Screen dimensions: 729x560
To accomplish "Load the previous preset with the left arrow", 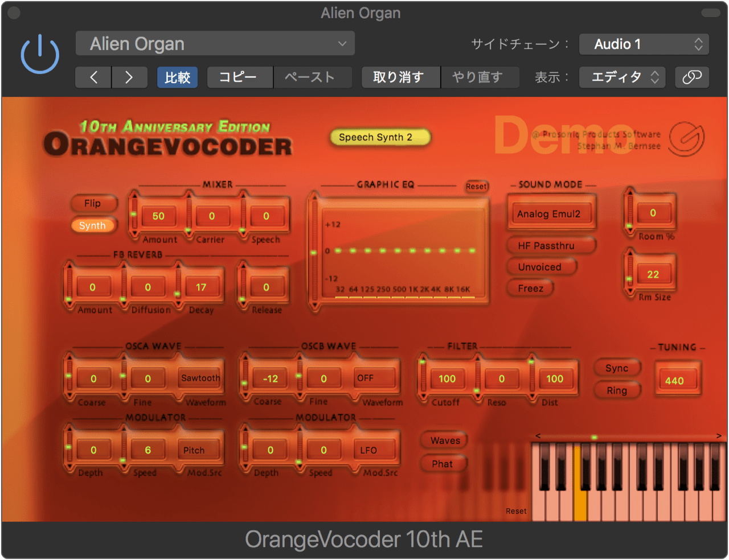I will pos(93,77).
